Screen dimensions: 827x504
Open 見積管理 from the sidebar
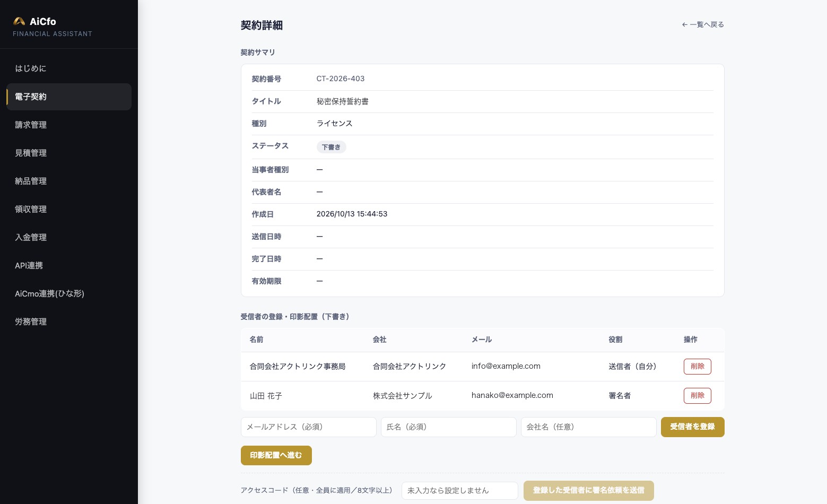click(x=69, y=153)
